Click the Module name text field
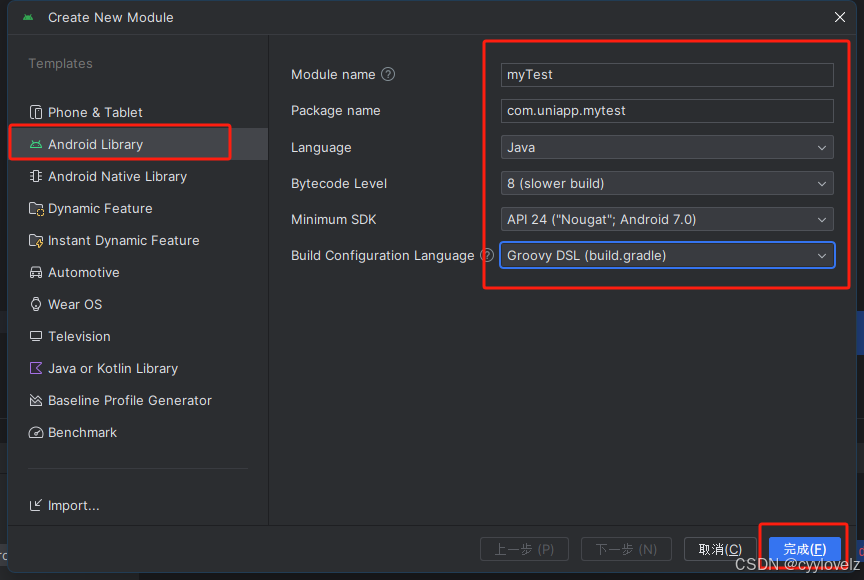Image resolution: width=864 pixels, height=580 pixels. (x=667, y=75)
